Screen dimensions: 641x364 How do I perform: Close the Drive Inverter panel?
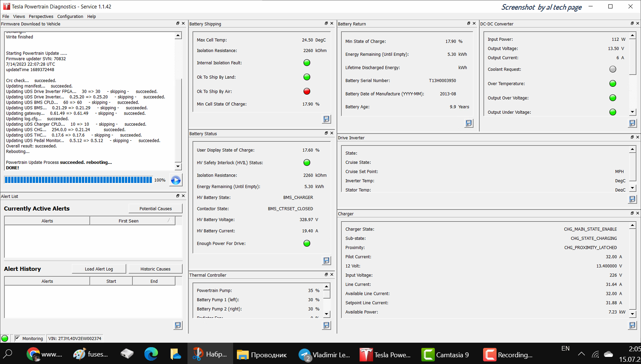click(x=638, y=137)
